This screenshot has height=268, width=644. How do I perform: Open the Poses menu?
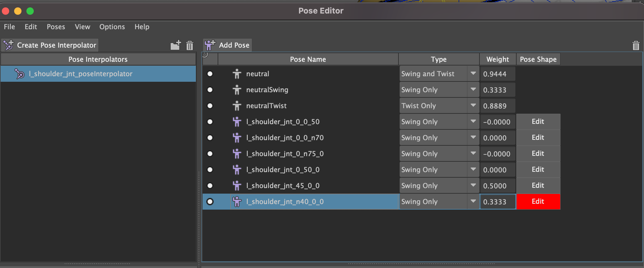point(56,27)
